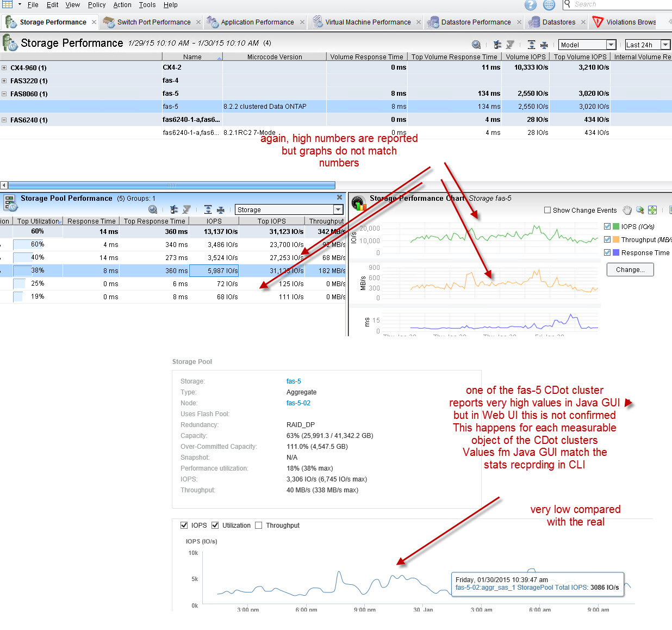Toggle the Throughput (MB/s) chart series checkbox
Viewport: 672px width, 630px height.
coord(607,239)
